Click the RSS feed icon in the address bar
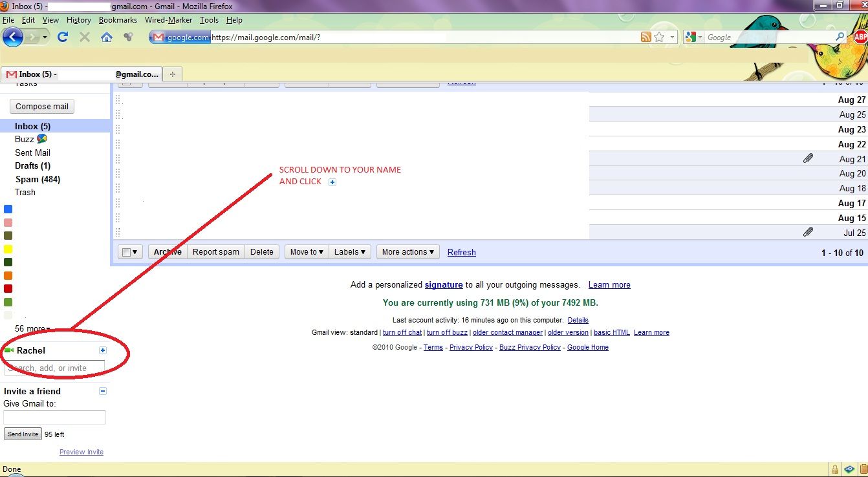868x477 pixels. pos(647,37)
